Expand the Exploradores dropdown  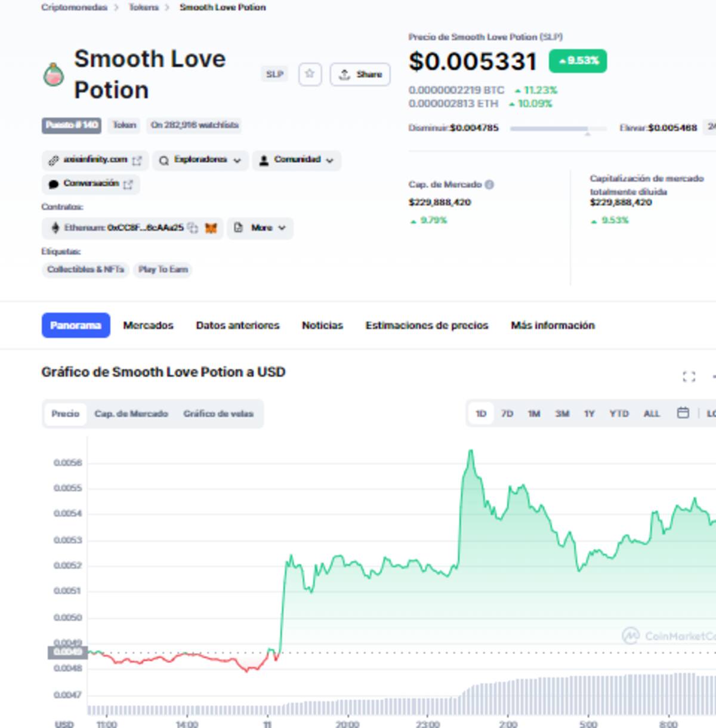click(200, 160)
